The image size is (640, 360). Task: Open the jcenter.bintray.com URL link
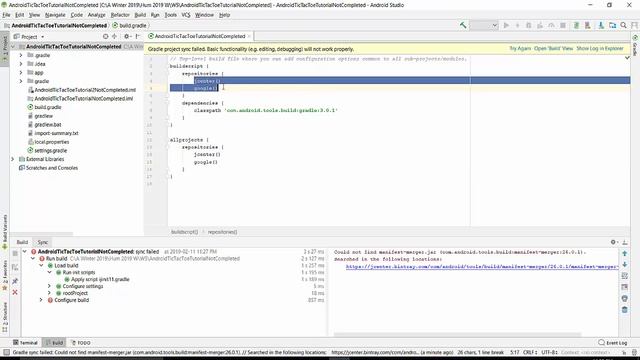(482, 267)
